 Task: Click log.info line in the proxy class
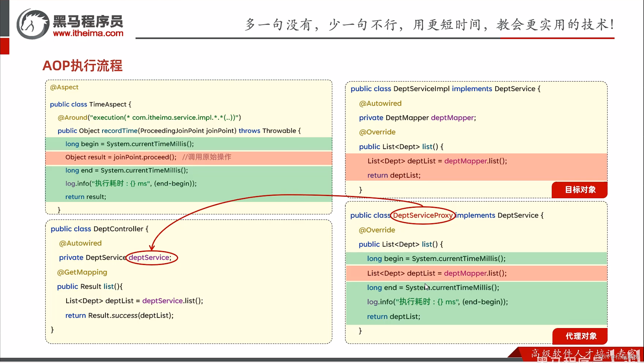[437, 302]
